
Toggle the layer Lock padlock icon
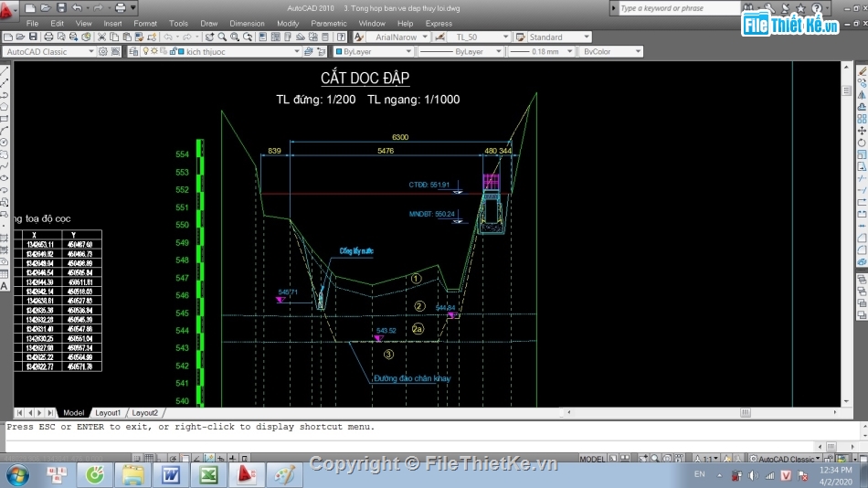174,51
